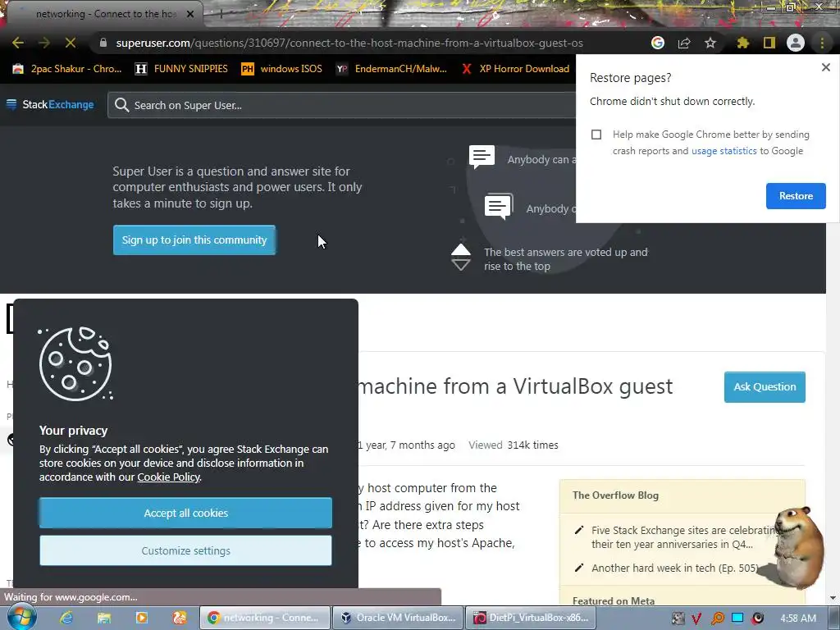
Task: Open Five Stack Exchange sites blog link
Action: 683,537
